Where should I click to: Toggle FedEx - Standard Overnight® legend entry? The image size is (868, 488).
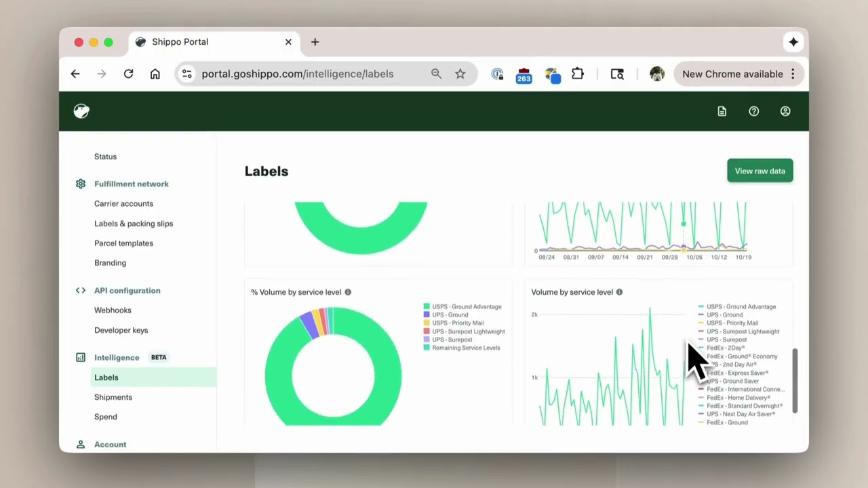[741, 406]
